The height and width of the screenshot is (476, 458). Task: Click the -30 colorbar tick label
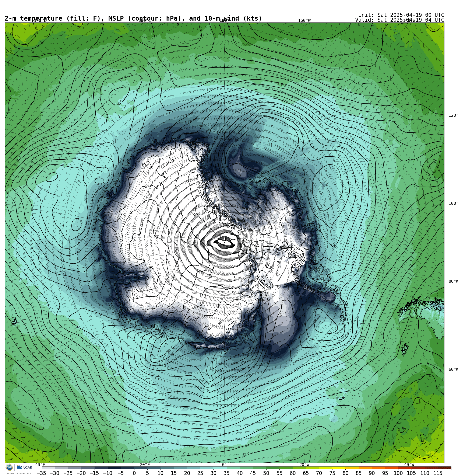[55, 473]
